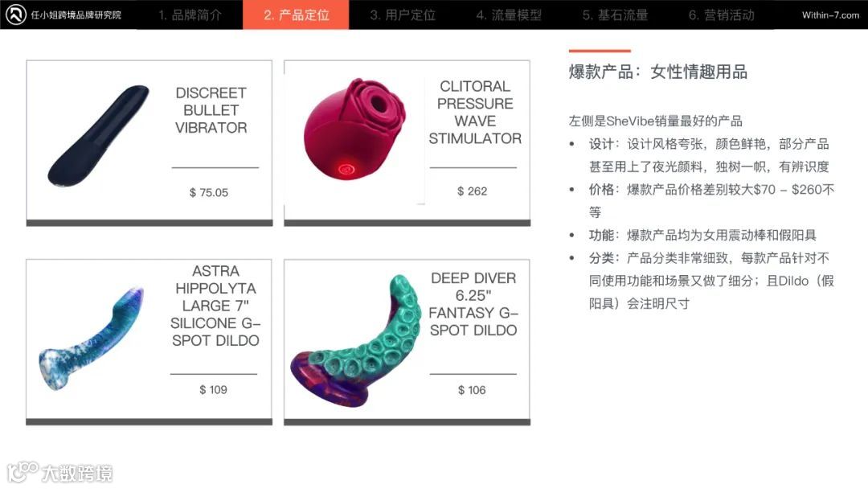Image resolution: width=868 pixels, height=489 pixels.
Task: Click the 大数跨境 watermark logo
Action: [59, 472]
